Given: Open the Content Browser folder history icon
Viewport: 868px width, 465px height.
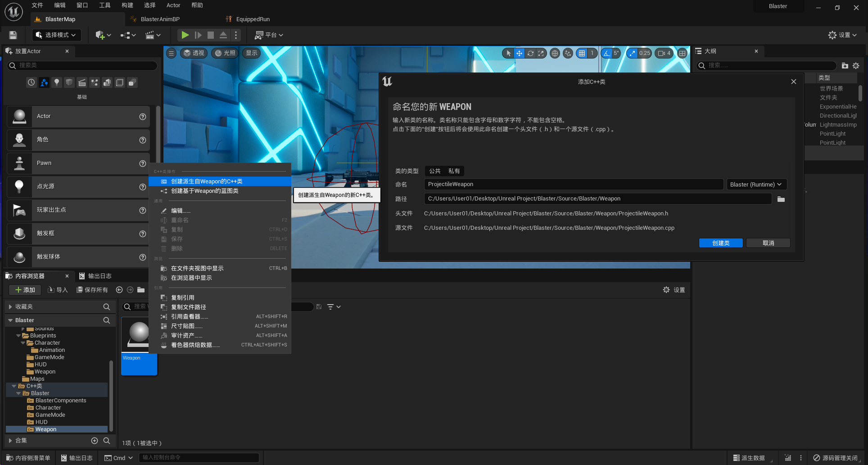Looking at the screenshot, I should [141, 290].
